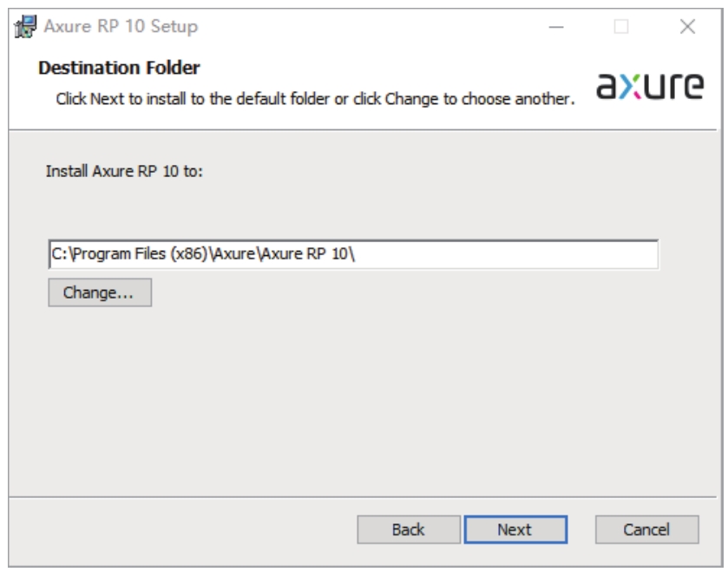
Task: Click Next to continue installation
Action: point(515,529)
